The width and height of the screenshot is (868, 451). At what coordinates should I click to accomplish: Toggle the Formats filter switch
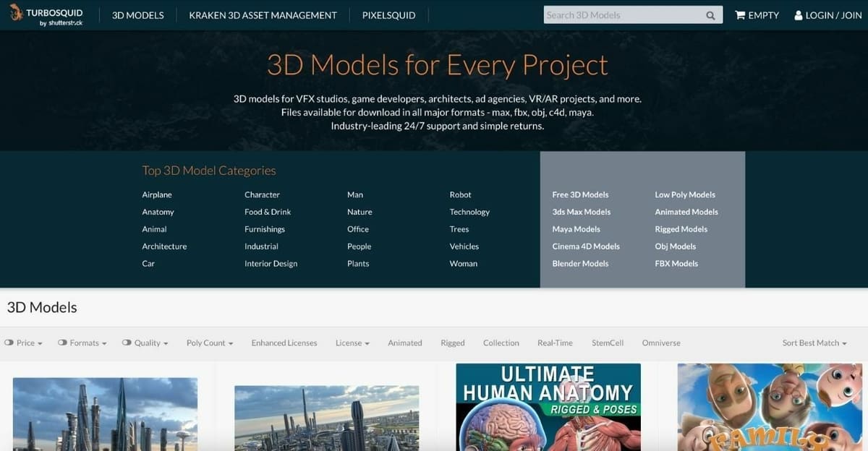pos(62,343)
